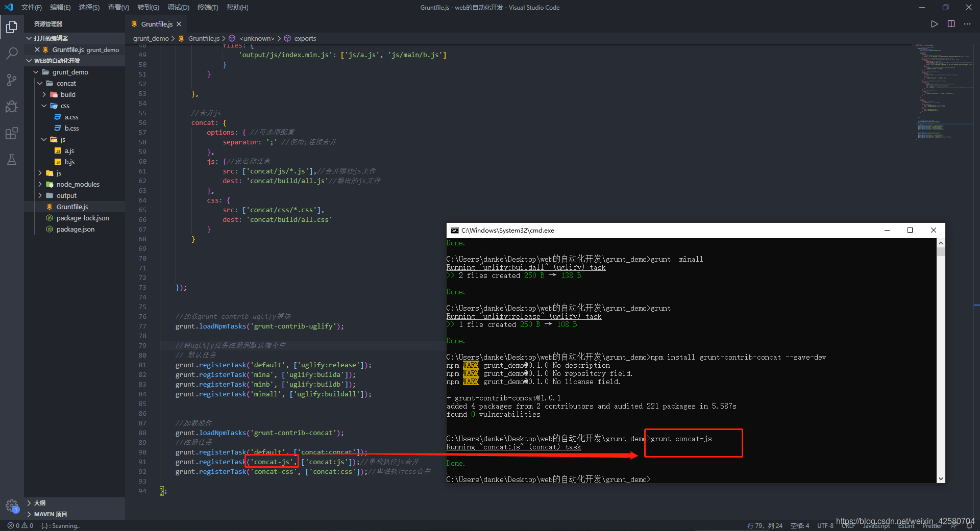
Task: Click exports in the breadcrumb
Action: coord(305,38)
